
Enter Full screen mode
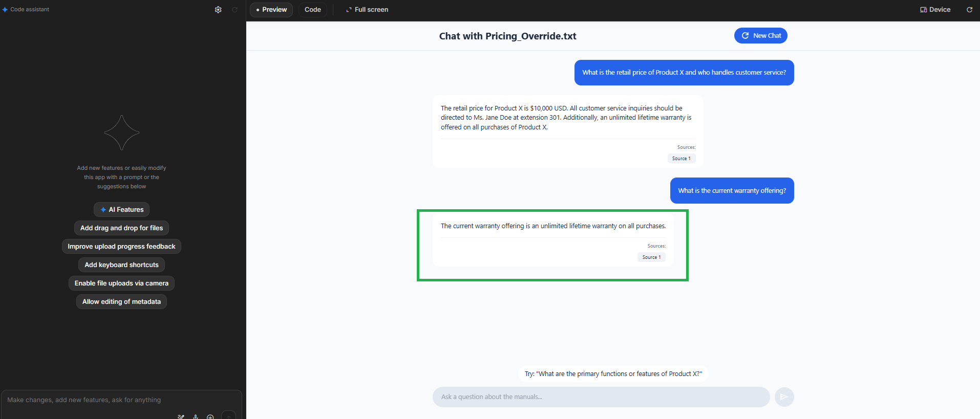click(x=367, y=9)
